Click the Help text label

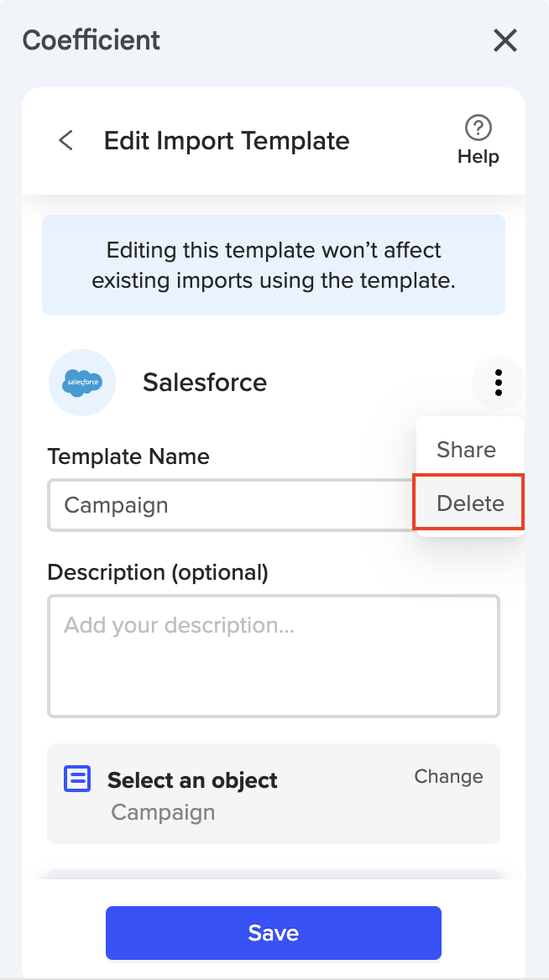[478, 157]
